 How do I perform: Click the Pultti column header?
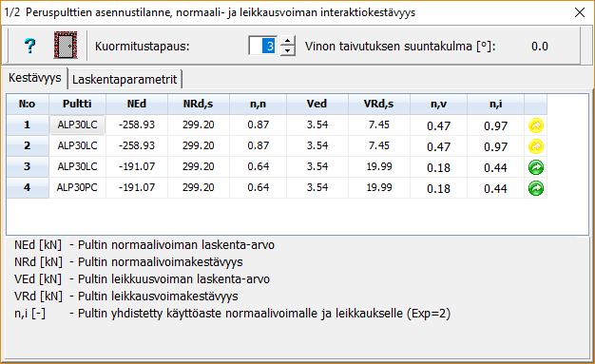coord(77,104)
